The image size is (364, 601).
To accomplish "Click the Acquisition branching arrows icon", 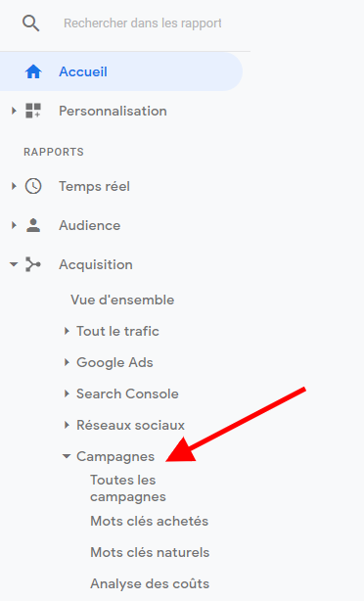I will tap(33, 264).
